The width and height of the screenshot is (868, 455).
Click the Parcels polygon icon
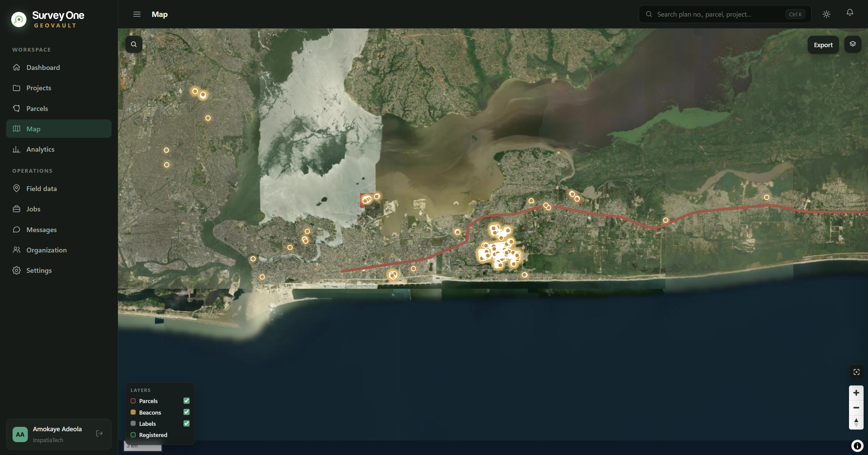(16, 108)
